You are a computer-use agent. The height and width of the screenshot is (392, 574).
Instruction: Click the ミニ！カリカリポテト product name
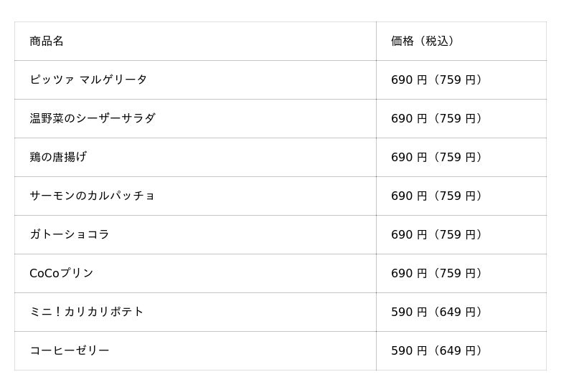pyautogui.click(x=87, y=312)
